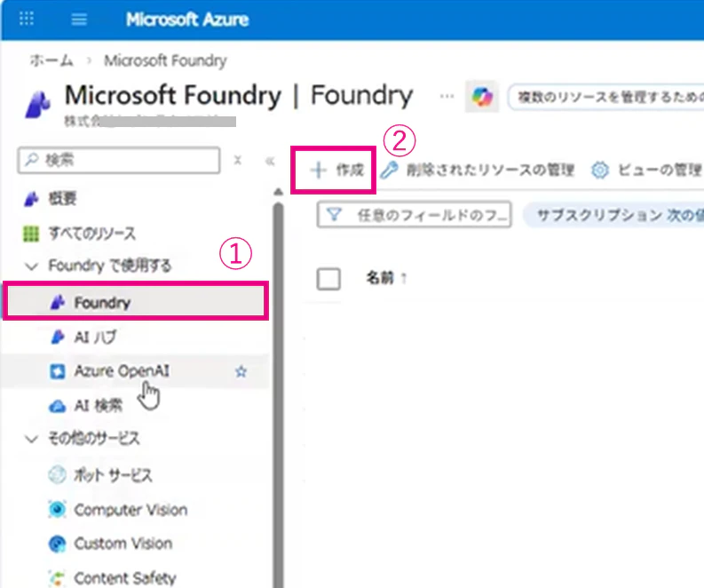The image size is (704, 588).
Task: Open 削除されたリソースの管理
Action: click(x=478, y=171)
